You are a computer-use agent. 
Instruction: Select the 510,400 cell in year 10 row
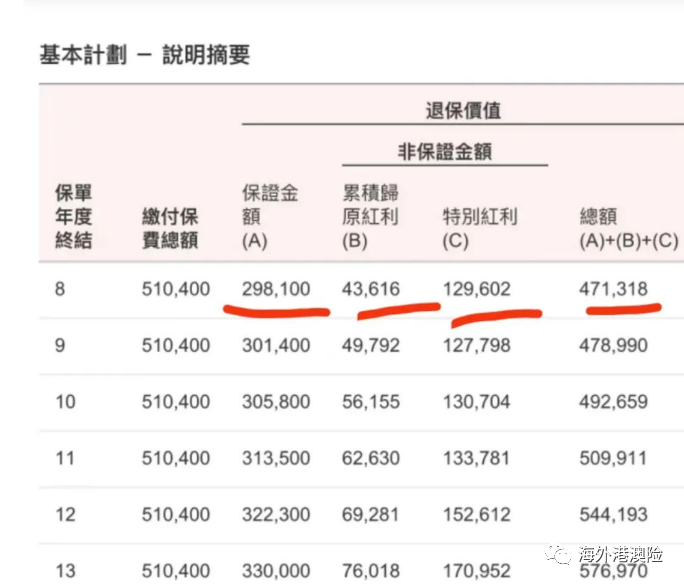176,402
